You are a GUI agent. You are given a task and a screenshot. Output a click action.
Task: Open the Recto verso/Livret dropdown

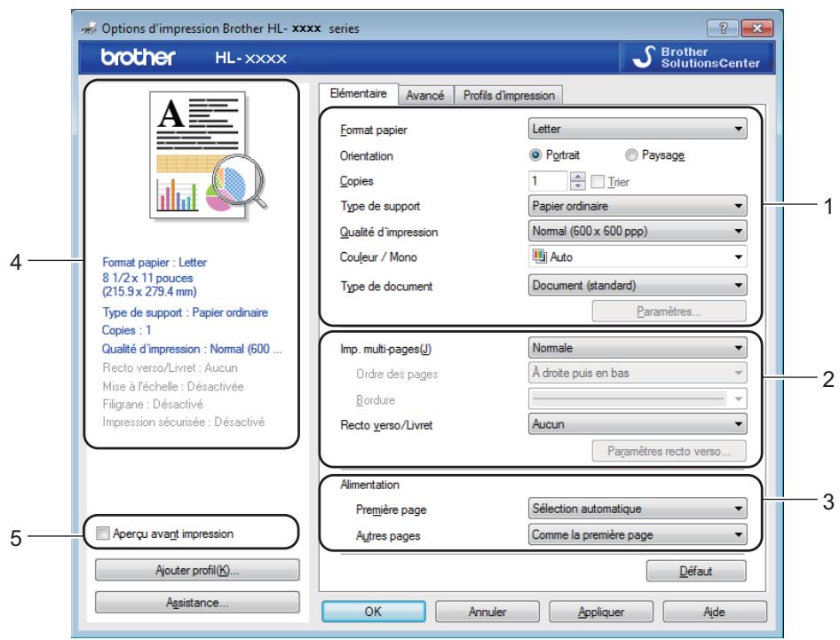[637, 423]
